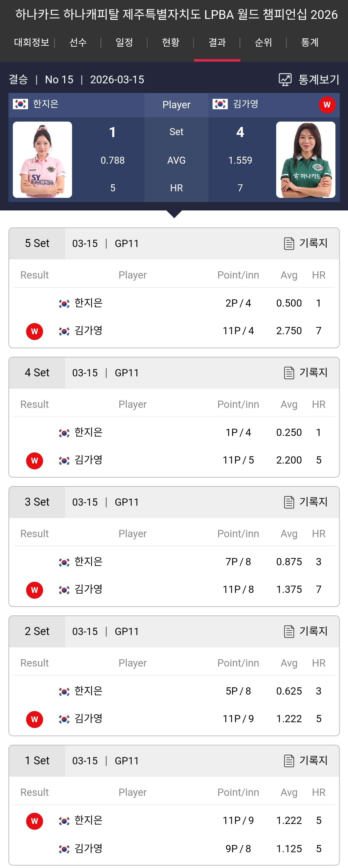The image size is (348, 868).
Task: Open the 3 Set 기록지 scoresheet icon
Action: [289, 502]
